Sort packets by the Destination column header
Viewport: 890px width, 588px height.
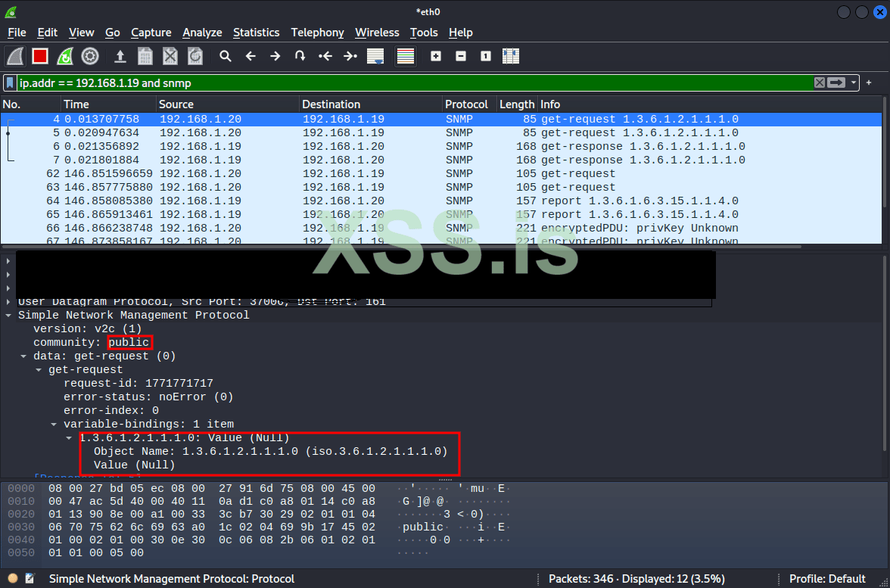click(371, 104)
